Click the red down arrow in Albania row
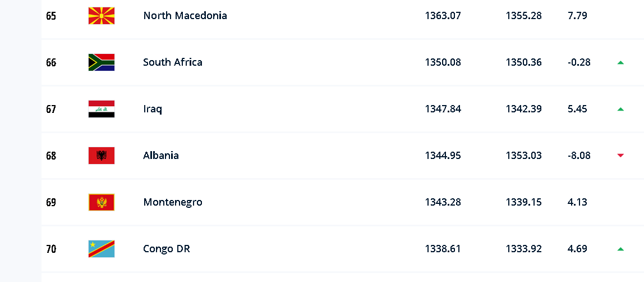 (620, 156)
